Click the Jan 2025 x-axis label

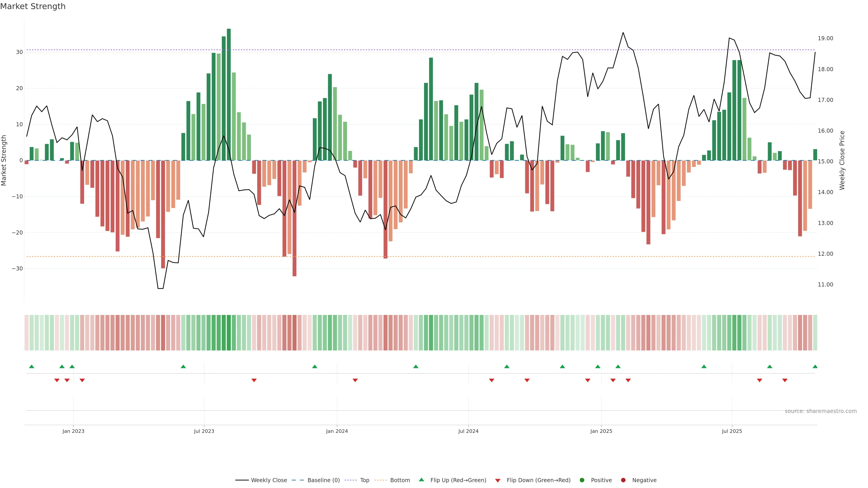[601, 431]
